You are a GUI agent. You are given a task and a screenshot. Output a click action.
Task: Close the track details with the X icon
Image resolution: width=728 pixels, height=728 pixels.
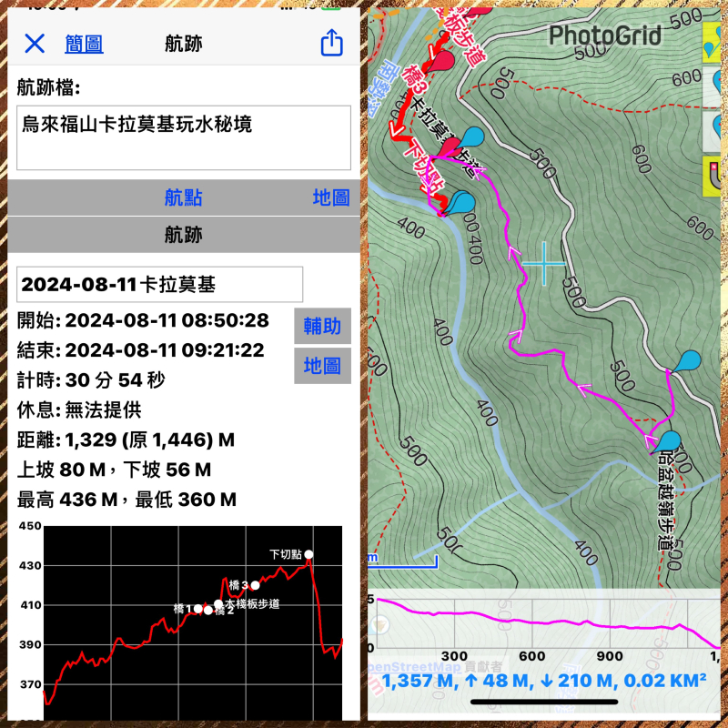tap(35, 44)
